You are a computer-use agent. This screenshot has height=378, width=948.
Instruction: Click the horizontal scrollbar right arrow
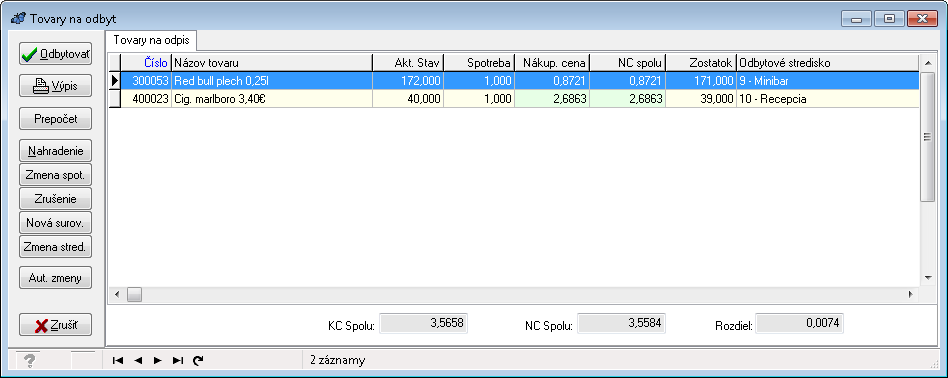[911, 295]
